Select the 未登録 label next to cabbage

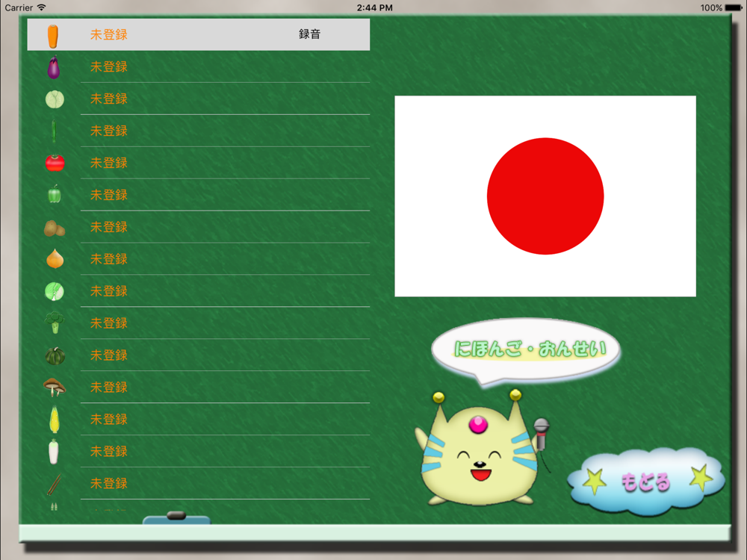[109, 99]
